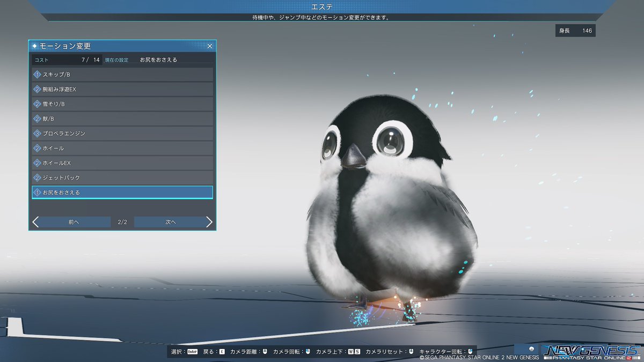Click current setting value お尻をおさえる in header

click(x=158, y=60)
